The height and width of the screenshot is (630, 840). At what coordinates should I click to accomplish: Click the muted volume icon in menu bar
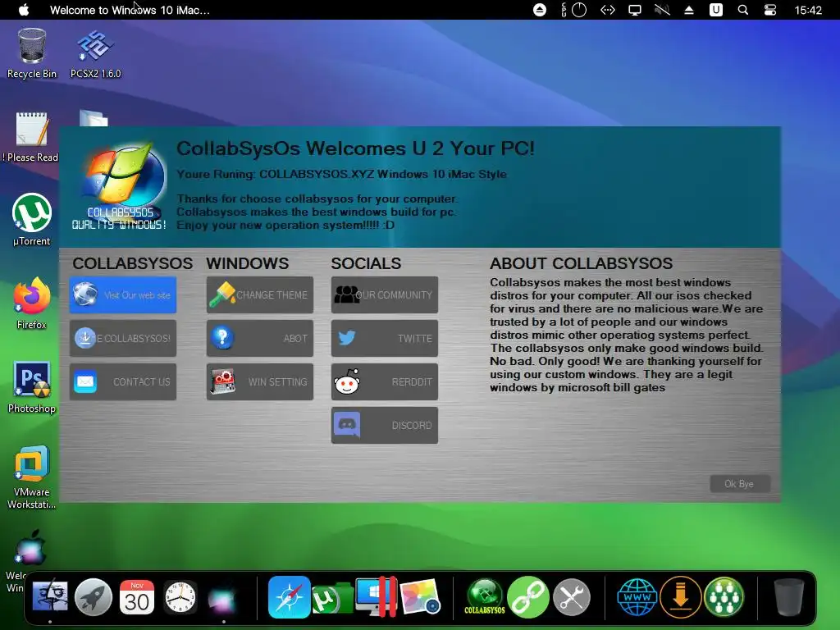click(662, 10)
